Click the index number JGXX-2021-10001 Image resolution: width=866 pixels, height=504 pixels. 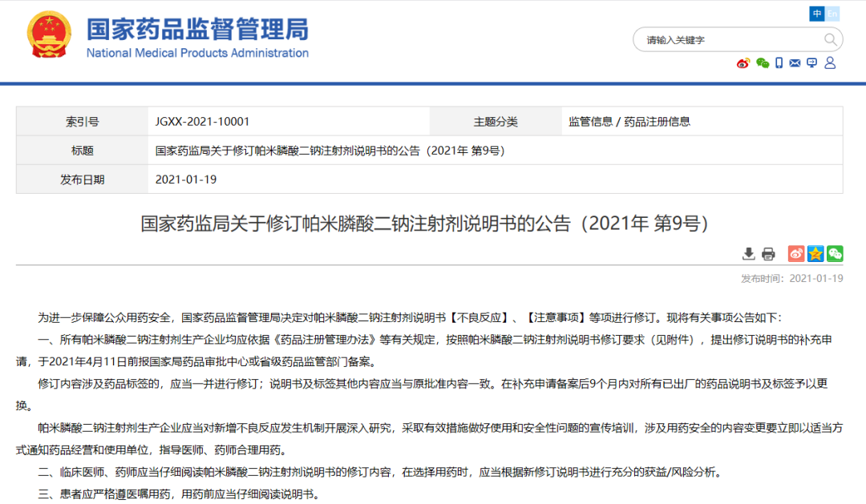point(202,122)
